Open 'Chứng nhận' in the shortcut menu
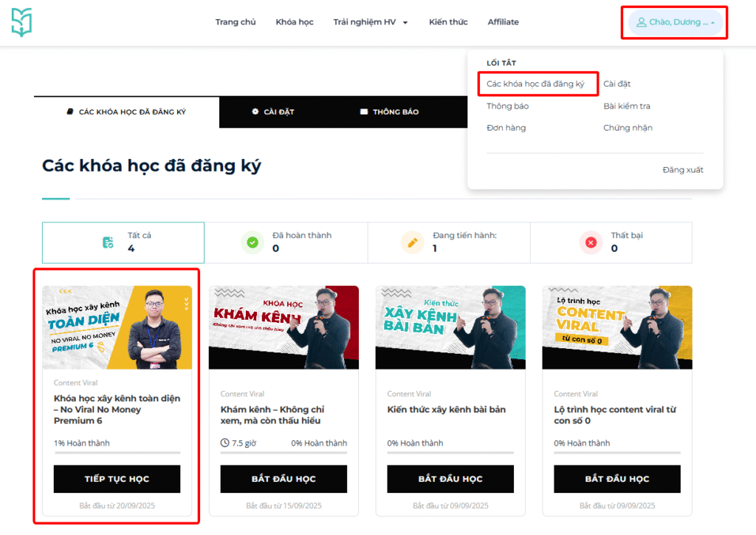The width and height of the screenshot is (756, 535). [x=628, y=128]
